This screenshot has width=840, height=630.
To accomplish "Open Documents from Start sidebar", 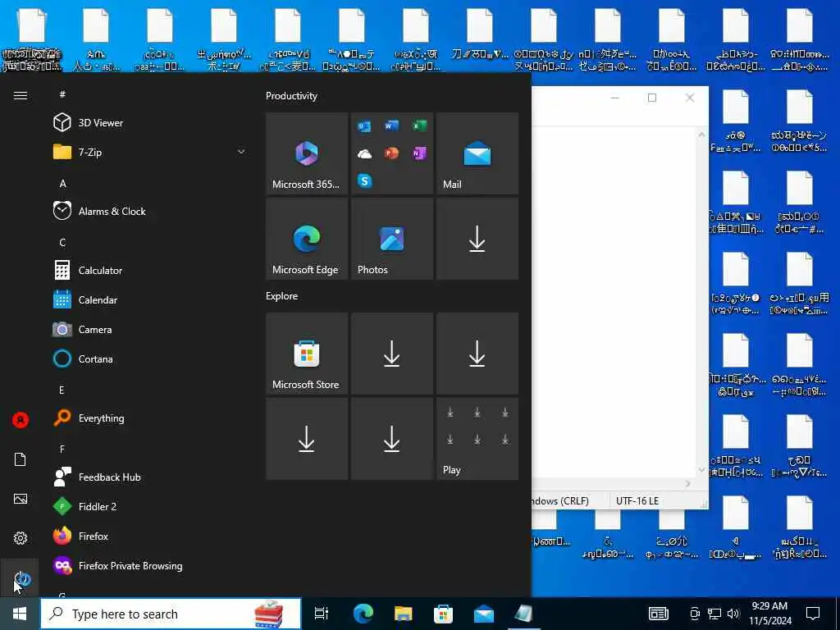I will pos(21,459).
